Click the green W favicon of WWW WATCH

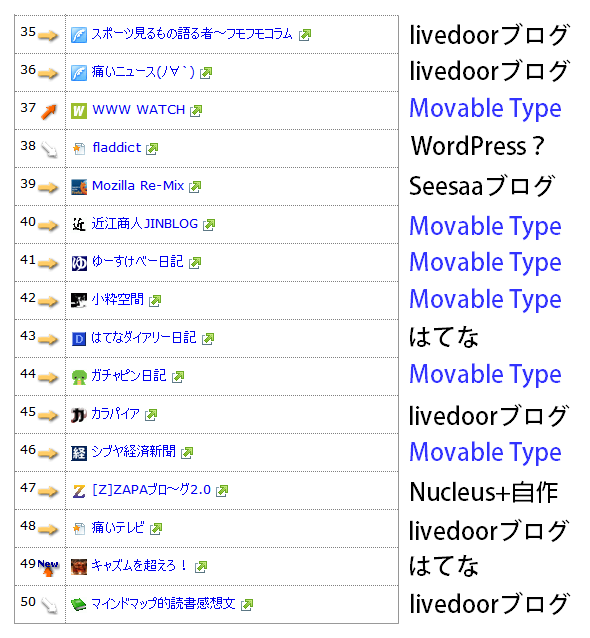pos(79,111)
